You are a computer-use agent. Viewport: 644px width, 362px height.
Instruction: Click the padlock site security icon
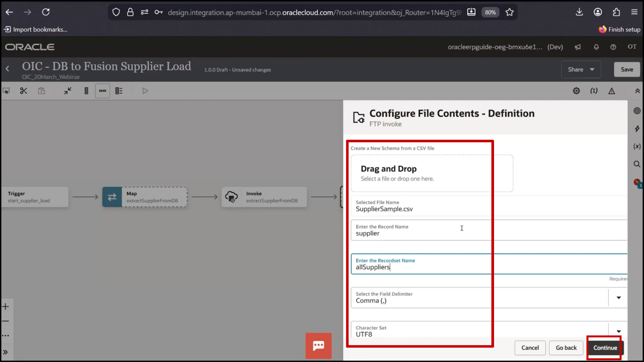pos(130,12)
